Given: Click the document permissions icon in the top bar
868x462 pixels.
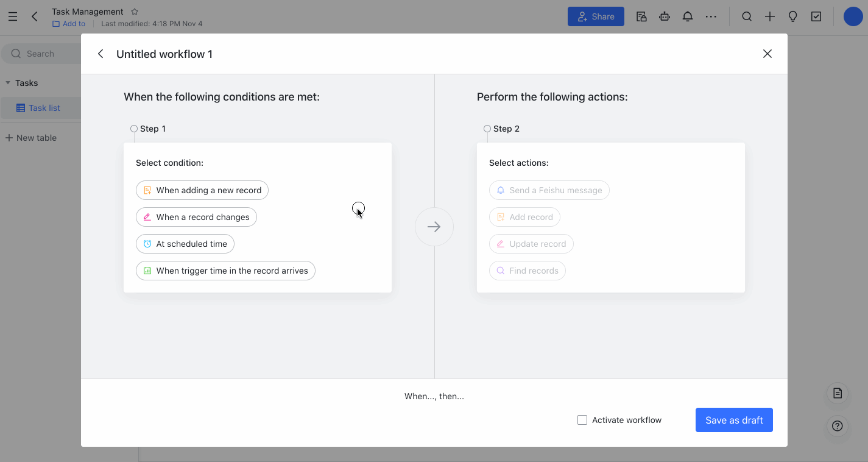Looking at the screenshot, I should click(641, 16).
